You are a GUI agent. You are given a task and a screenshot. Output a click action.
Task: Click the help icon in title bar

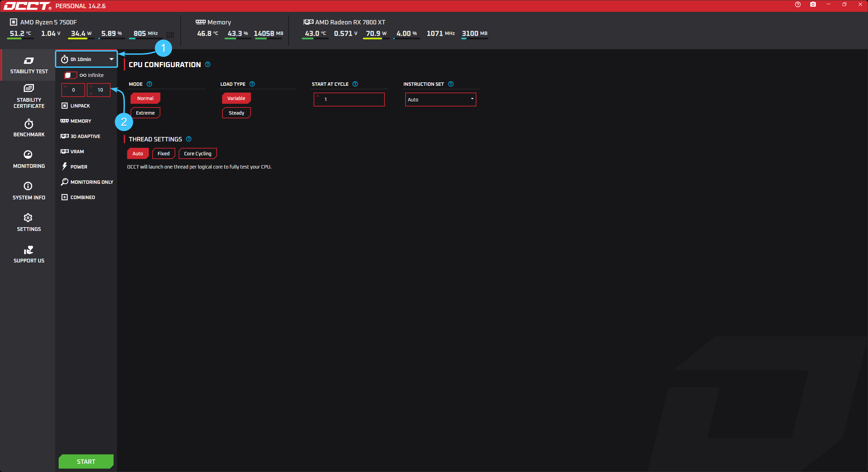797,5
